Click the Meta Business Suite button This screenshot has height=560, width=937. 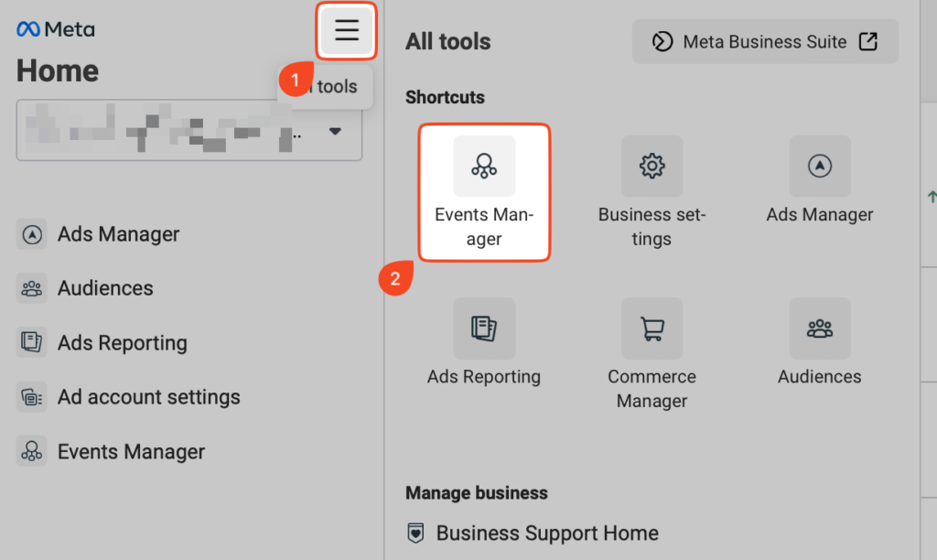766,42
